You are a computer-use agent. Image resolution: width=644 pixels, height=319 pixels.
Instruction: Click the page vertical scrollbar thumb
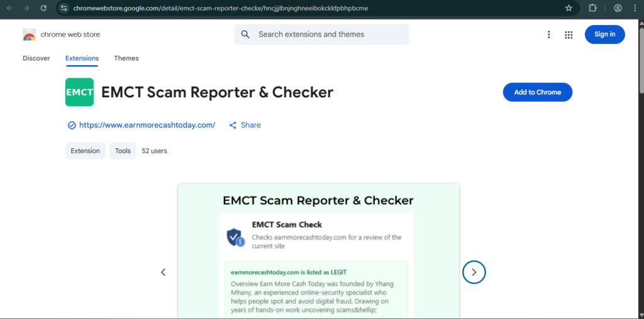(641, 62)
